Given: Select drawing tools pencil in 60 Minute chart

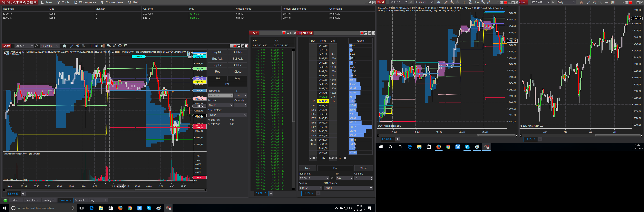Looking at the screenshot, I should 446,2.
